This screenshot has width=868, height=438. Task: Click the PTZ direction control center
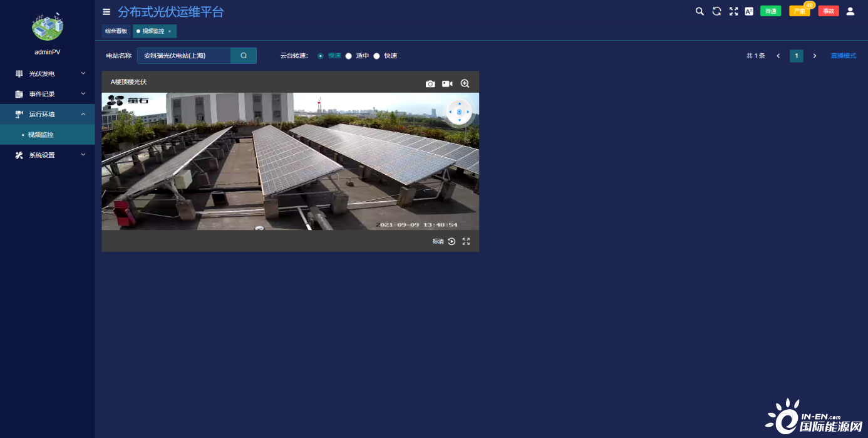click(459, 112)
